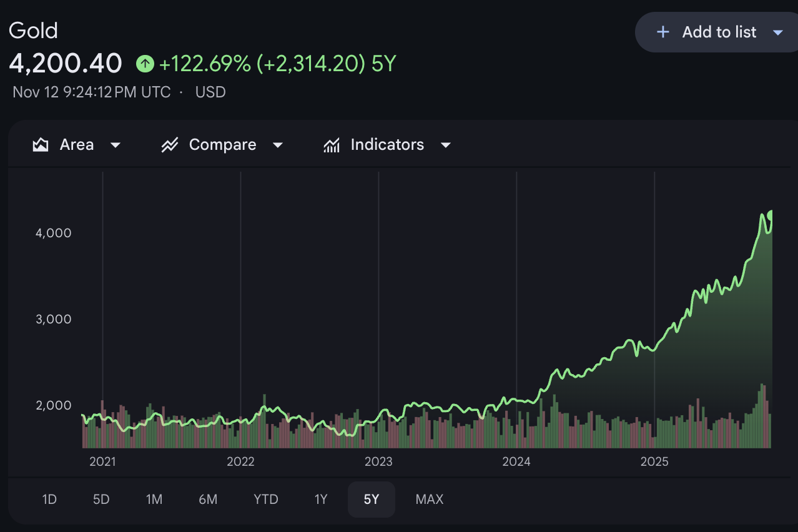Expand the Area chart type dropdown arrow

(115, 145)
